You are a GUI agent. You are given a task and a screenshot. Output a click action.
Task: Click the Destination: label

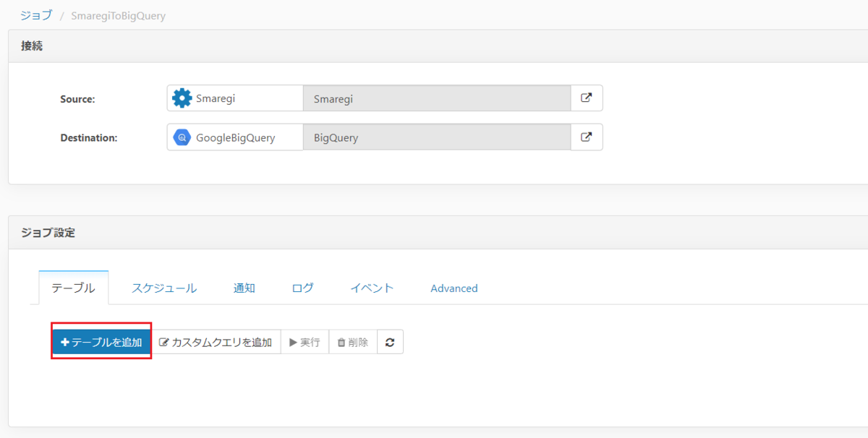[89, 137]
